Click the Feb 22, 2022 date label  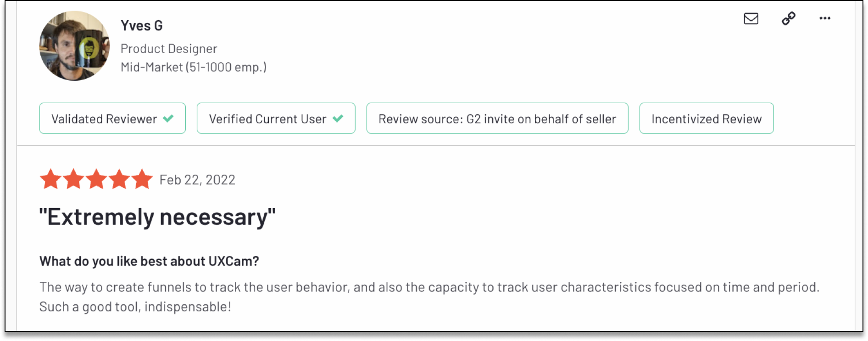coord(197,180)
